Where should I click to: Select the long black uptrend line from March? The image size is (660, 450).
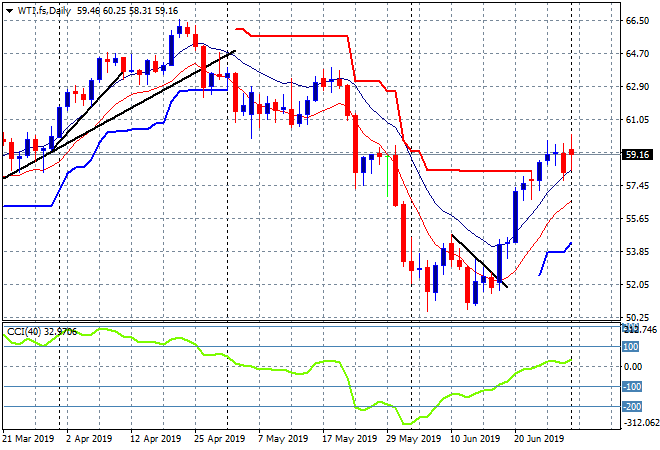pyautogui.click(x=119, y=114)
